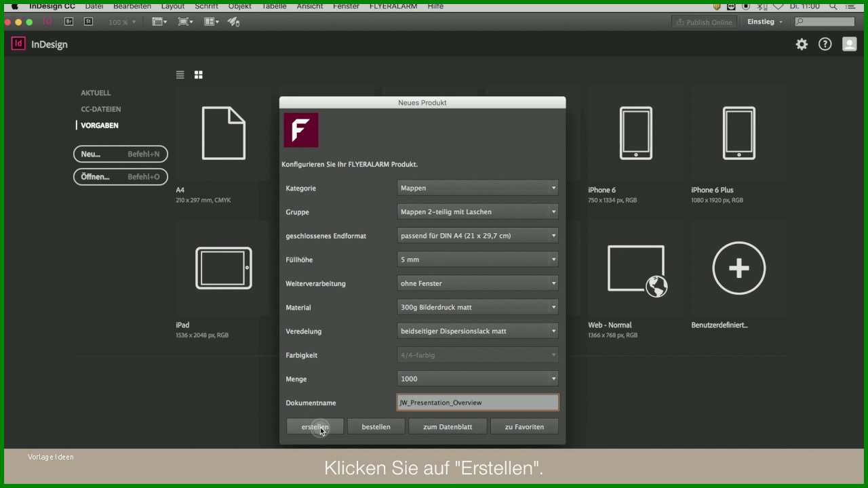Viewport: 868px width, 488px height.
Task: Click the erstellen button
Action: pos(315,426)
